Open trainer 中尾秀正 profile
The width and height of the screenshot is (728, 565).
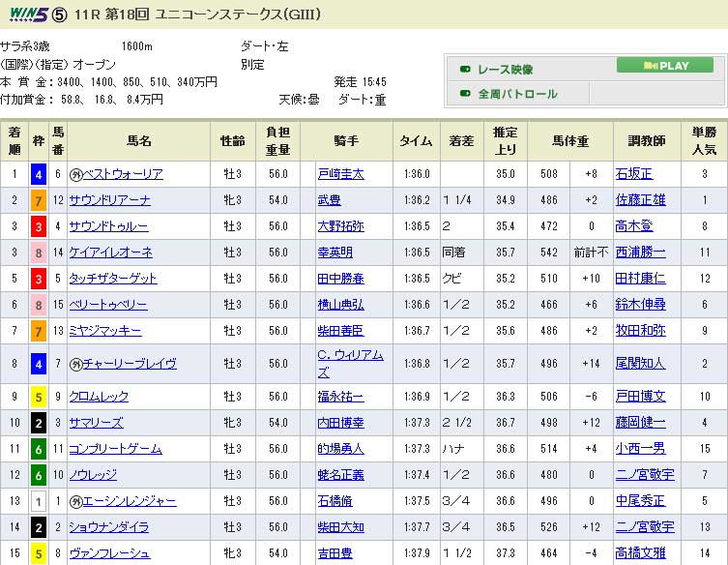(641, 501)
